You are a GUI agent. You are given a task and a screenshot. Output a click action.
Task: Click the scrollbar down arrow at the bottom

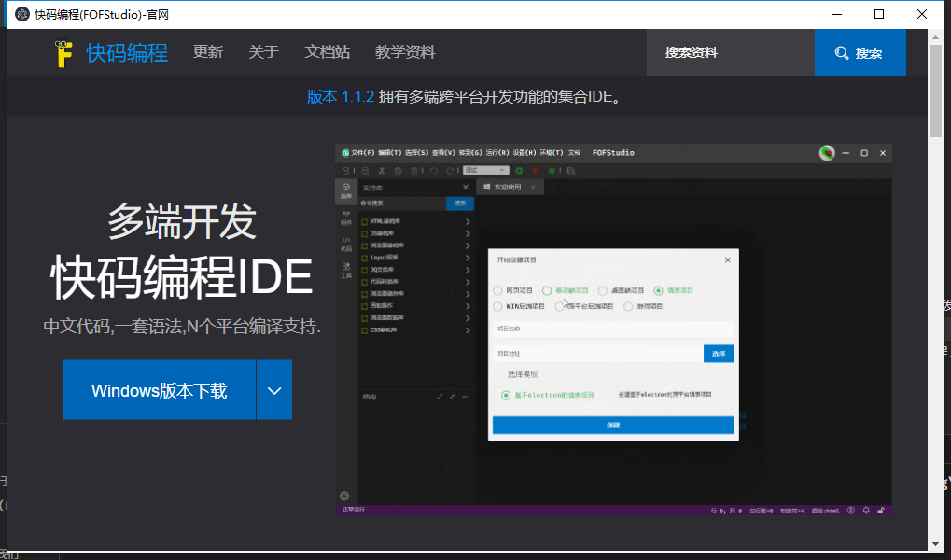(935, 544)
